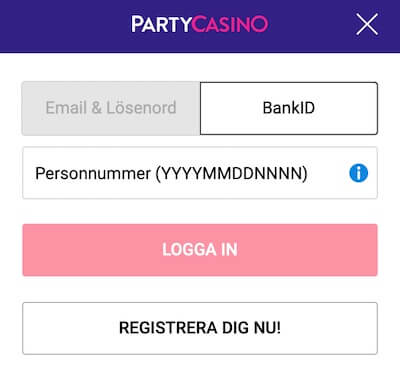This screenshot has height=387, width=400.
Task: Open registration via REGISTRERA DIG NU!
Action: click(200, 328)
